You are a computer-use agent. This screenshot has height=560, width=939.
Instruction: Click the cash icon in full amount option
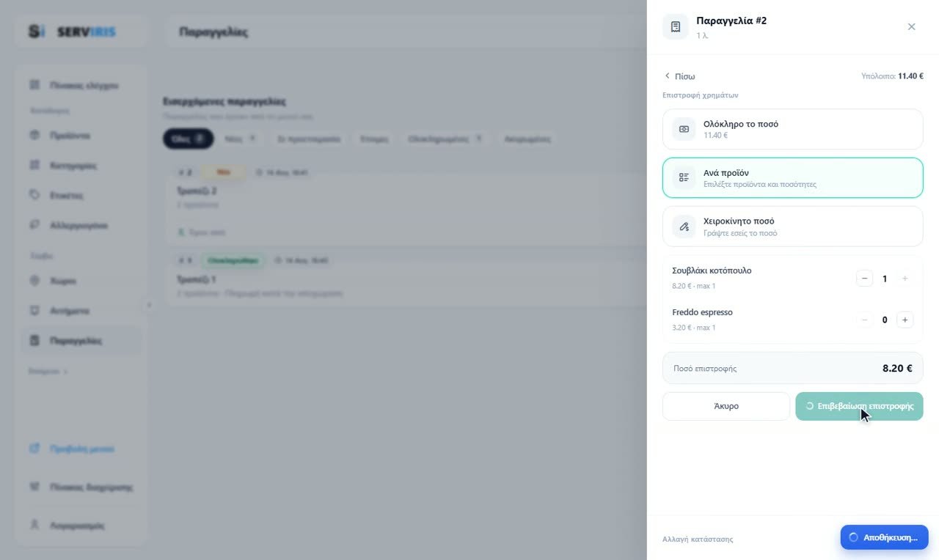pyautogui.click(x=684, y=129)
